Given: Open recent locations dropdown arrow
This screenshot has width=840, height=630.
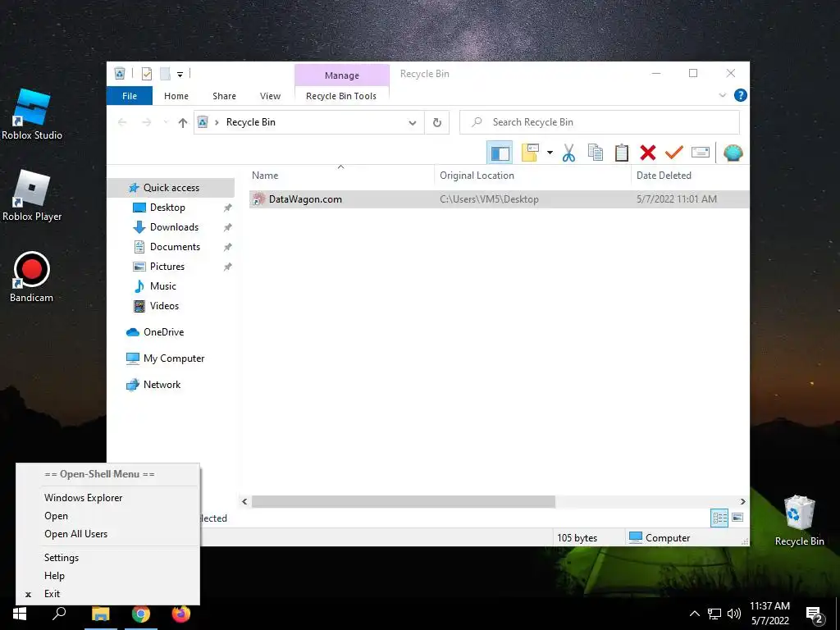Looking at the screenshot, I should [166, 123].
